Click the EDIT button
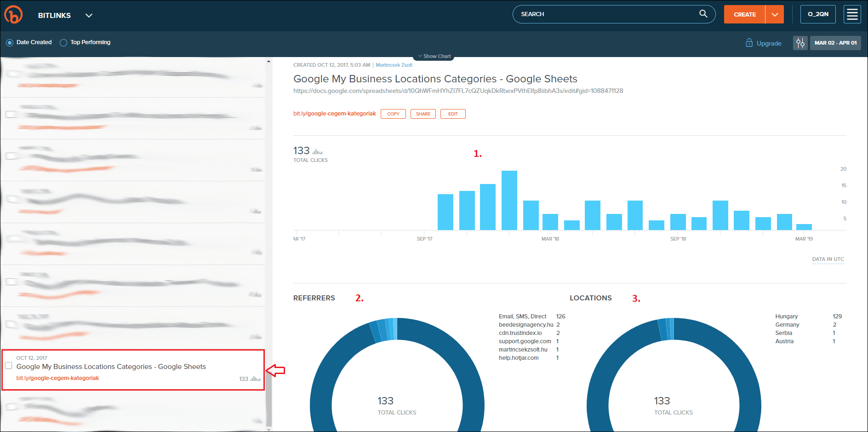Screen dimensions: 868x432 coord(453,114)
